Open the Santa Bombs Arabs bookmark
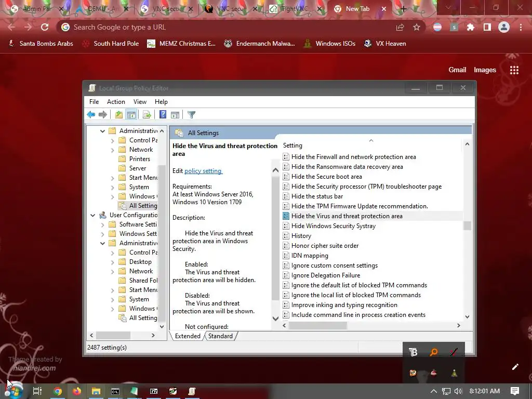Viewport: 532px width, 399px height. pyautogui.click(x=41, y=44)
